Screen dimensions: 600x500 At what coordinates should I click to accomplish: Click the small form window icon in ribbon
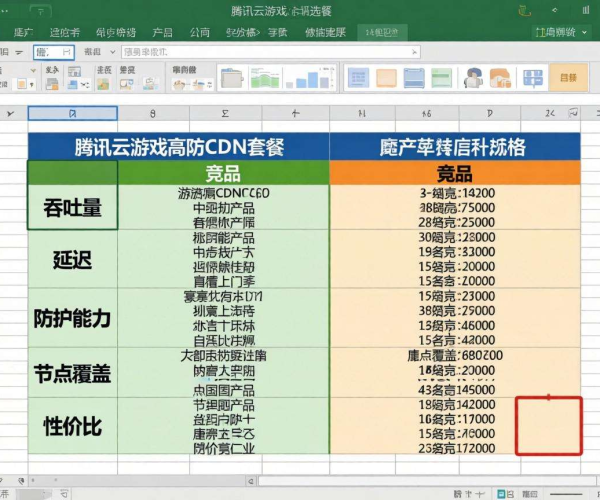coord(74,71)
